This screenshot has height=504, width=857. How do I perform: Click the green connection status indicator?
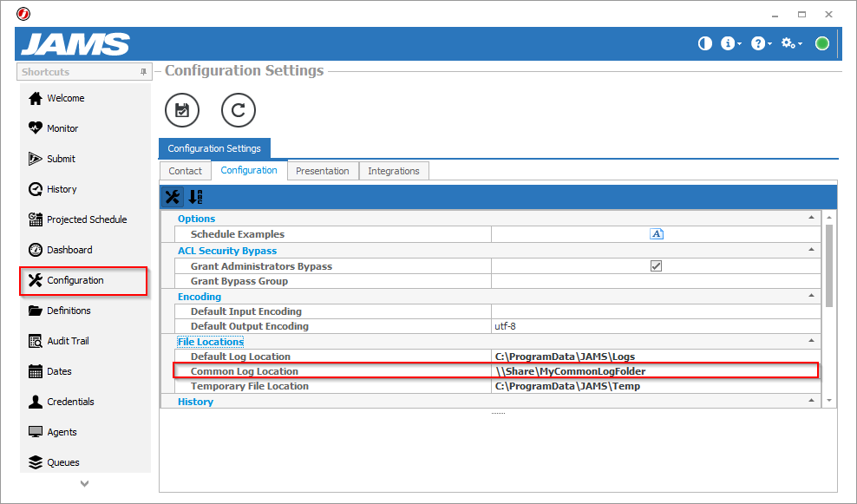point(822,43)
